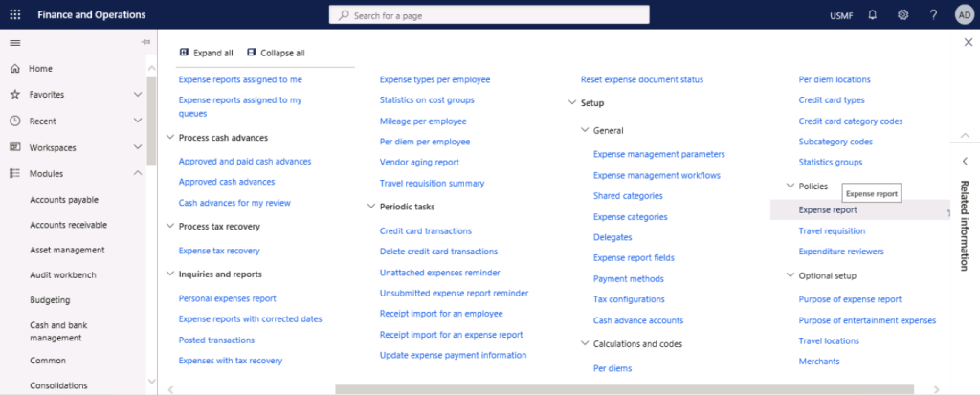Click the hamburger navigation menu icon
Image resolution: width=980 pixels, height=395 pixels.
pyautogui.click(x=14, y=42)
